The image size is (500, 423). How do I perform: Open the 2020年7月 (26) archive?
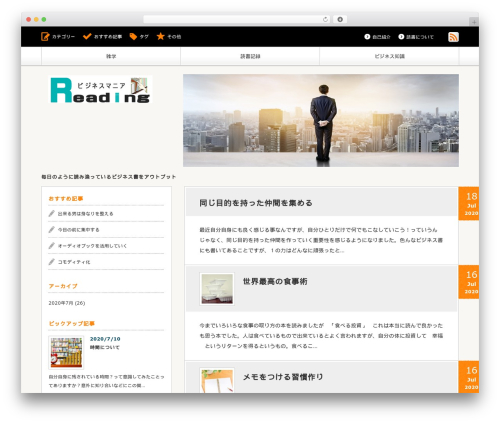point(67,303)
